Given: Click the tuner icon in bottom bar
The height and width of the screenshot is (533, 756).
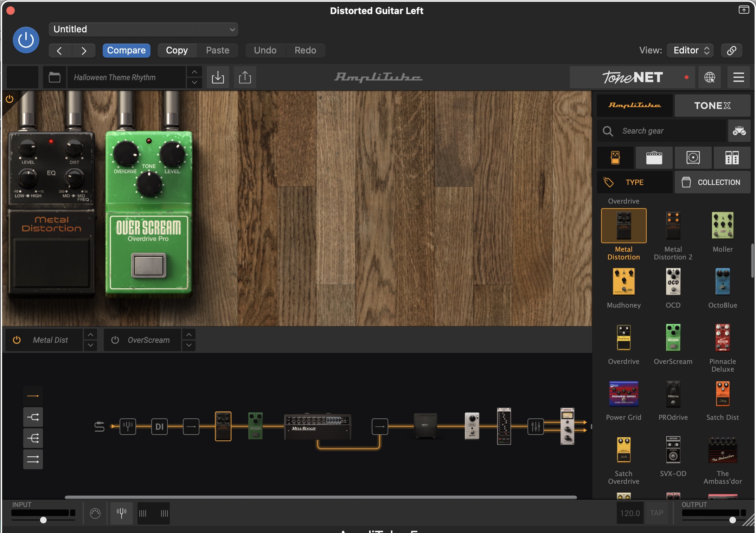Looking at the screenshot, I should point(121,513).
